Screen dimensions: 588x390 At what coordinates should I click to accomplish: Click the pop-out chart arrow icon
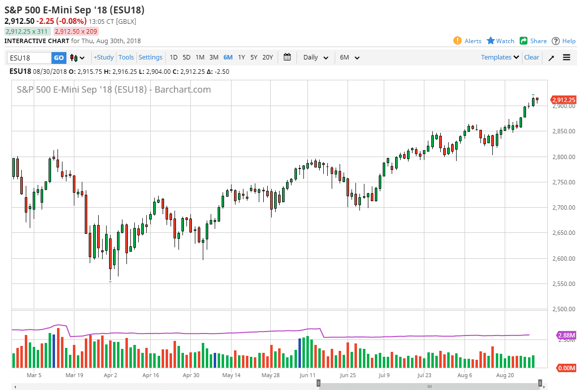(551, 57)
